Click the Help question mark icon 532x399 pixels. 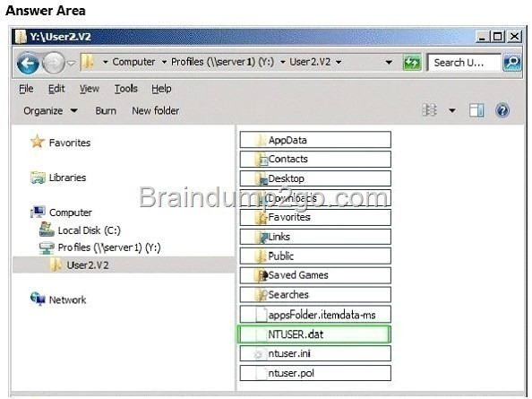(502, 110)
